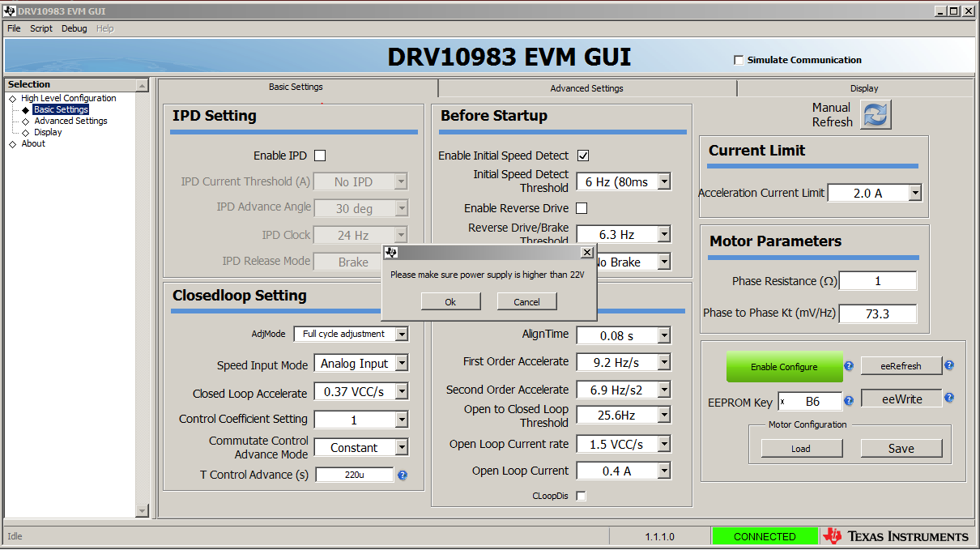Screen dimensions: 980x550
Task: Open Speed Input Mode dropdown
Action: coord(402,364)
